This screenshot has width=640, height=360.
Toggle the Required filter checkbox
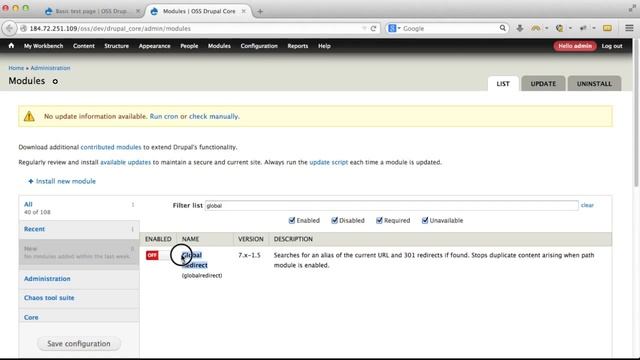point(379,220)
